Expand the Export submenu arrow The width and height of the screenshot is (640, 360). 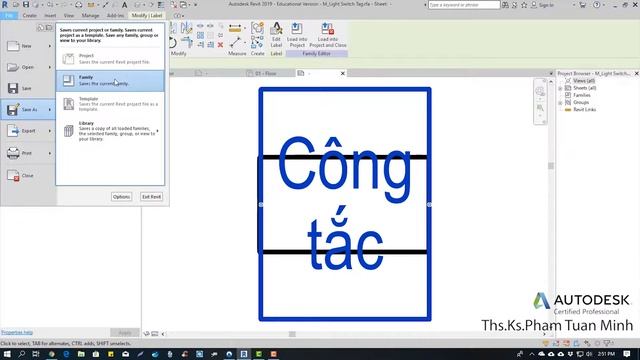[50, 131]
